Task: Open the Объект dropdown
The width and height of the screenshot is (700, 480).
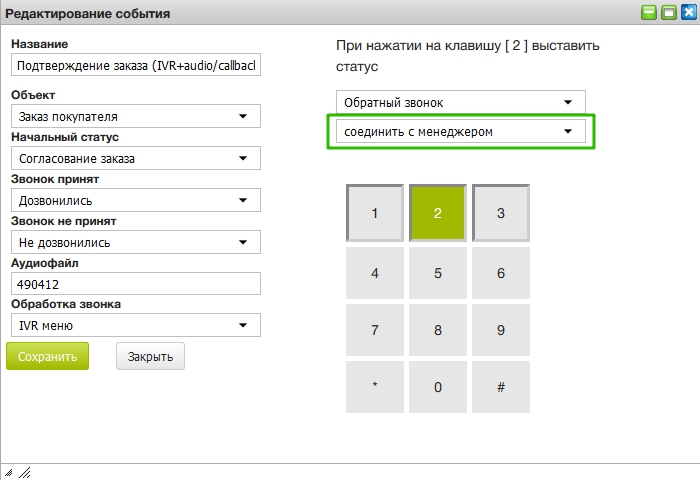Action: click(135, 117)
